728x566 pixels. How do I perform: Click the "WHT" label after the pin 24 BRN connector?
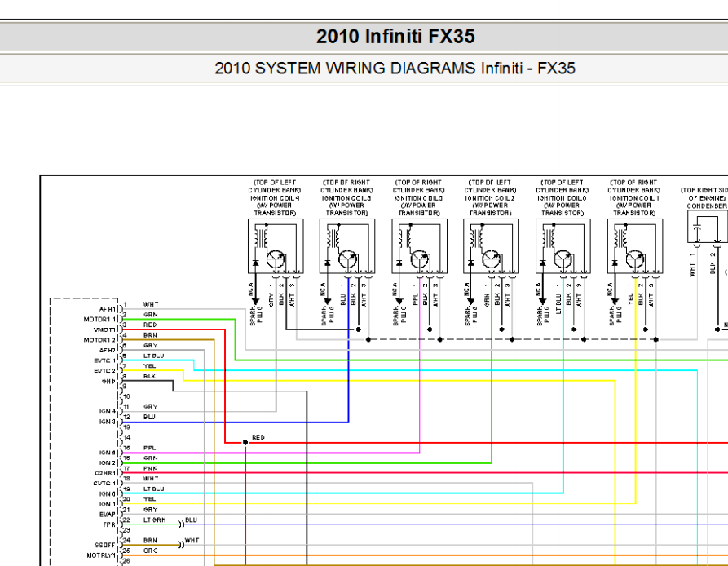click(192, 541)
